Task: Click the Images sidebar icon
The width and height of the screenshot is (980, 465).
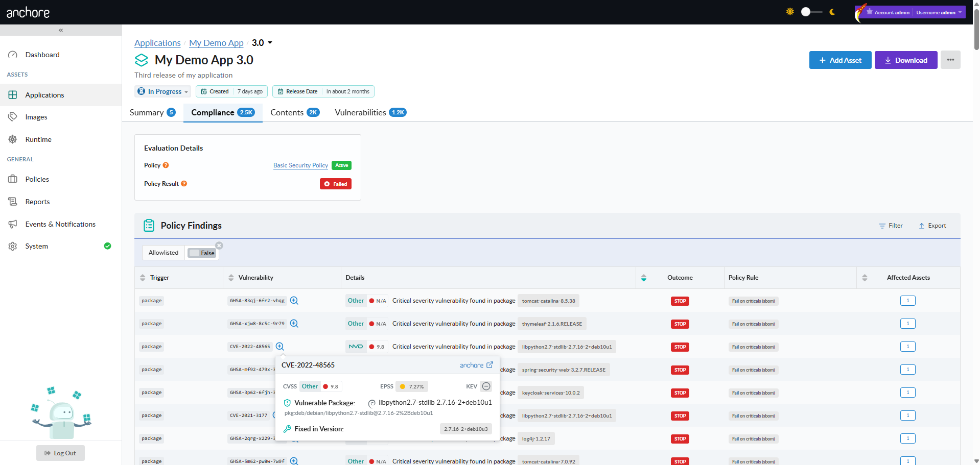Action: (x=13, y=117)
